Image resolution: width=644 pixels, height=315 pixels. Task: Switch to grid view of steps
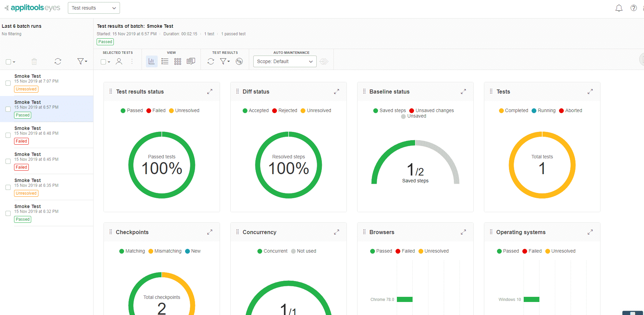pyautogui.click(x=178, y=61)
